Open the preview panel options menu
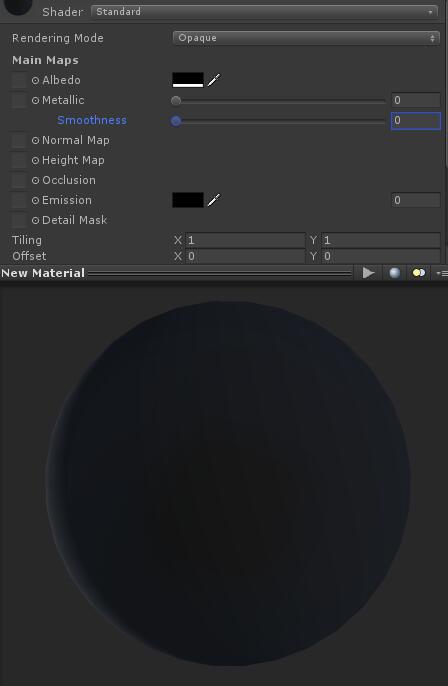The width and height of the screenshot is (448, 686). 442,273
